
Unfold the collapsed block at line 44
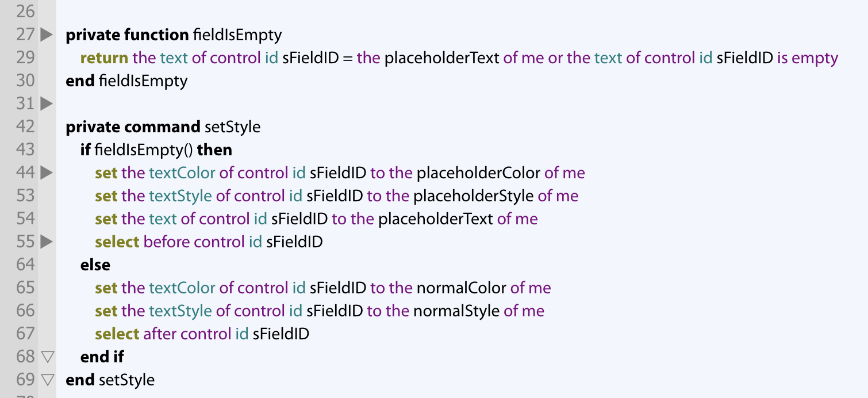[47, 173]
